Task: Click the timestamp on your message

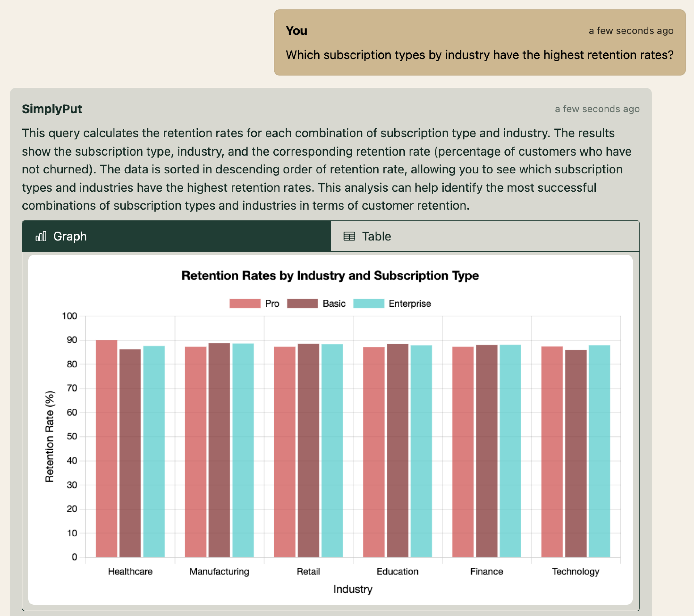Action: [631, 31]
